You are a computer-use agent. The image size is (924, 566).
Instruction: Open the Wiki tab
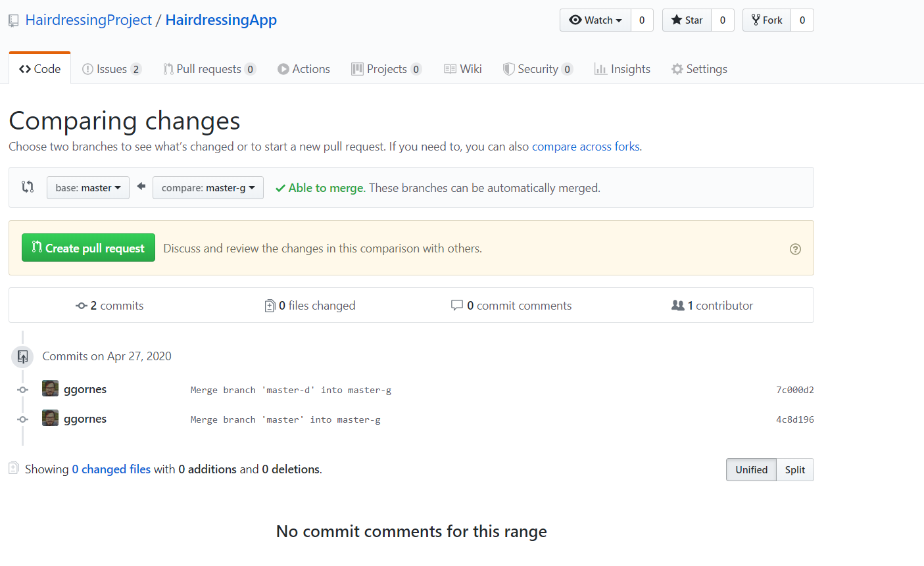463,69
